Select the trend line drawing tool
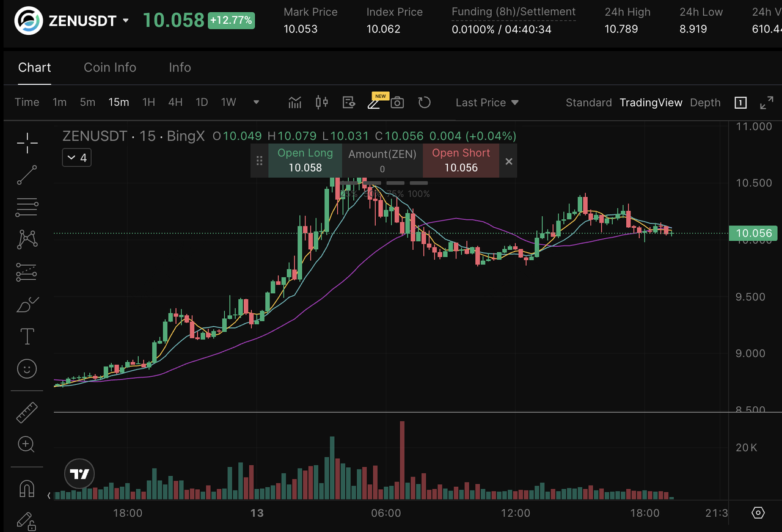782x532 pixels. coord(27,175)
